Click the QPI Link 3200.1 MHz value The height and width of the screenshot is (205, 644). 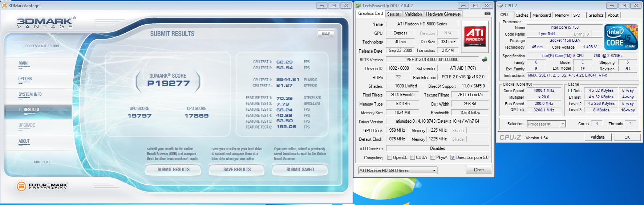coord(544,110)
